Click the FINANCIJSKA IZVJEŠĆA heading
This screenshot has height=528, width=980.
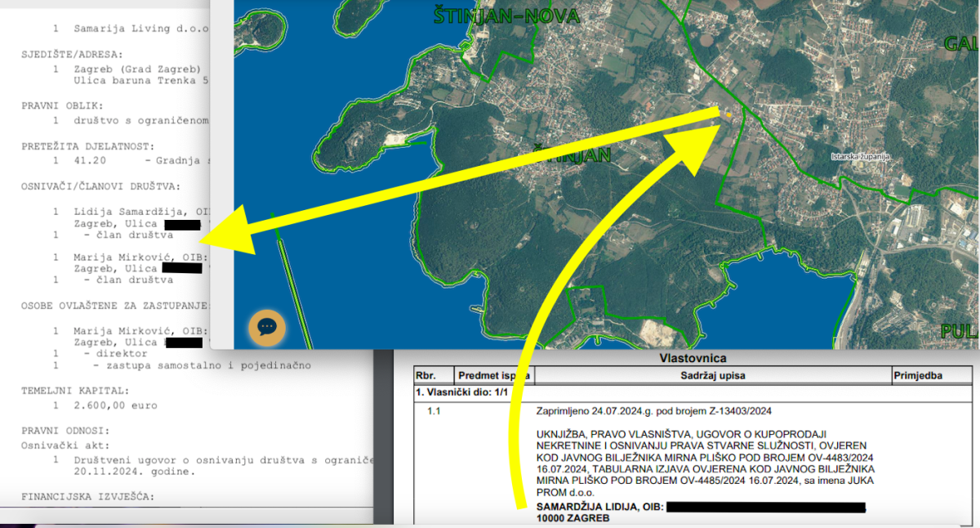pyautogui.click(x=88, y=497)
